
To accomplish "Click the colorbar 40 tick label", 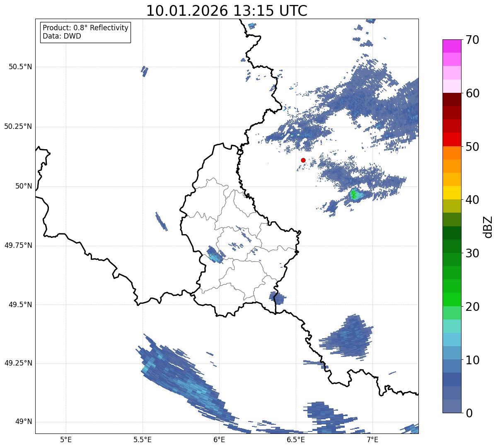I will pyautogui.click(x=472, y=200).
